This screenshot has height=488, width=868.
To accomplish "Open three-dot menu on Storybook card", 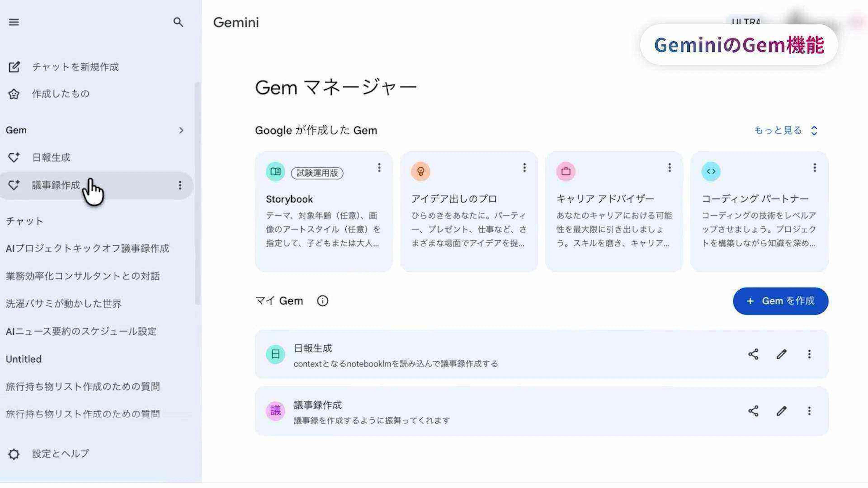I will [379, 167].
